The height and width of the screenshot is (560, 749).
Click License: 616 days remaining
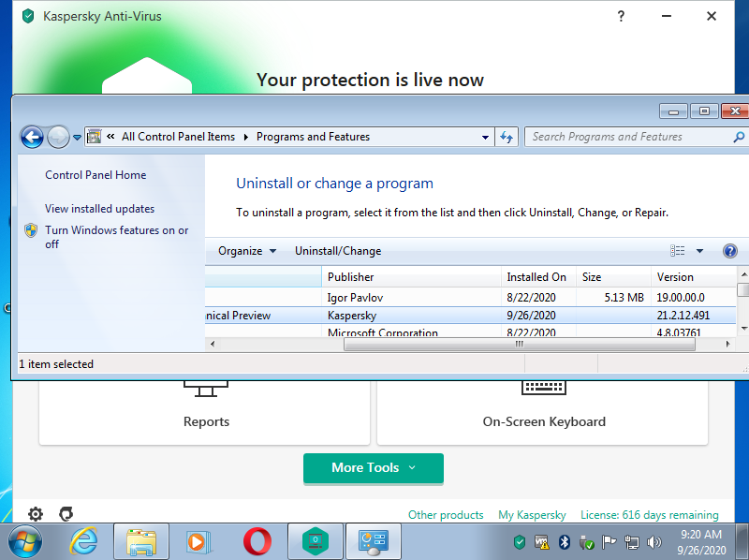coord(649,515)
